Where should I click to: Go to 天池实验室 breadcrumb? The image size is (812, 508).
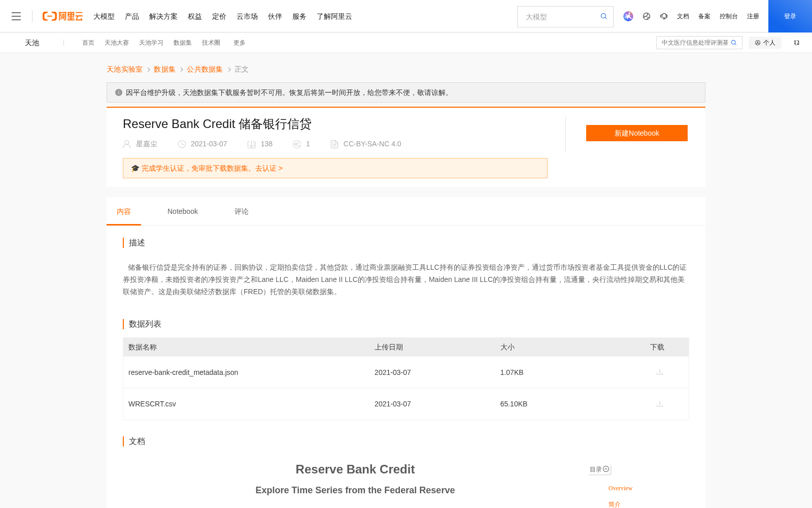coord(124,69)
